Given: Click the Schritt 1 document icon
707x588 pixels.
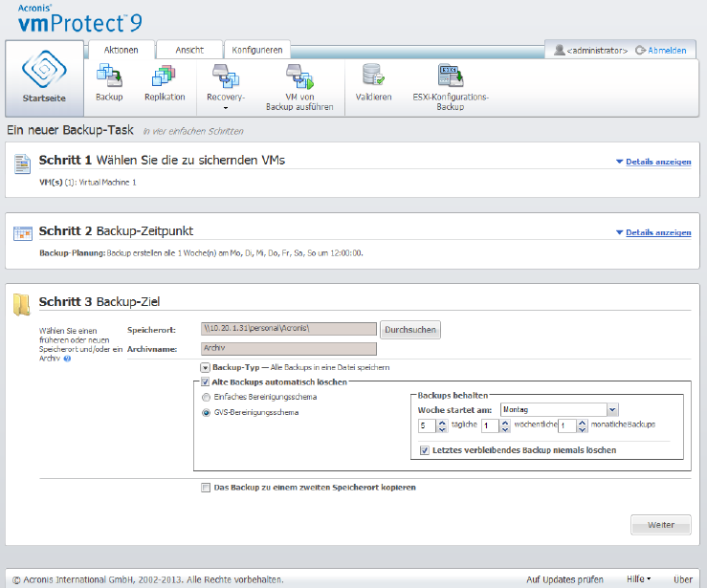Looking at the screenshot, I should [22, 164].
